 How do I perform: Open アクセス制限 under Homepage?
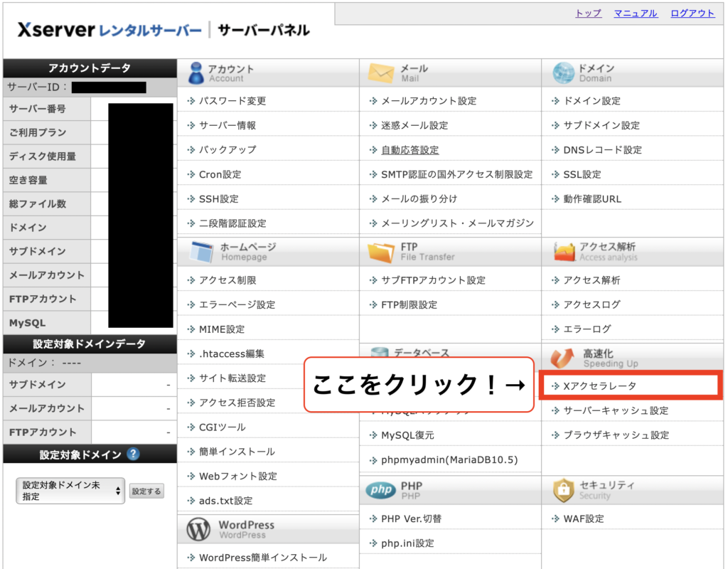pyautogui.click(x=227, y=280)
